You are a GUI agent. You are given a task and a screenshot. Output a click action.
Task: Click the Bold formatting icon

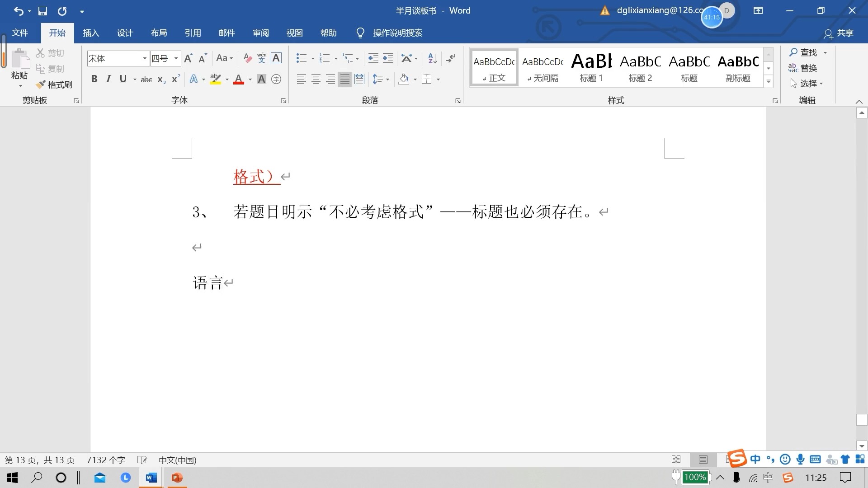tap(94, 78)
